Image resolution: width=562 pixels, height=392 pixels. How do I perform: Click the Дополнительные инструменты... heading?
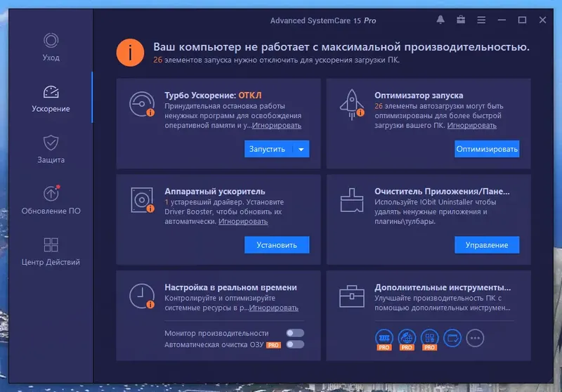point(443,287)
